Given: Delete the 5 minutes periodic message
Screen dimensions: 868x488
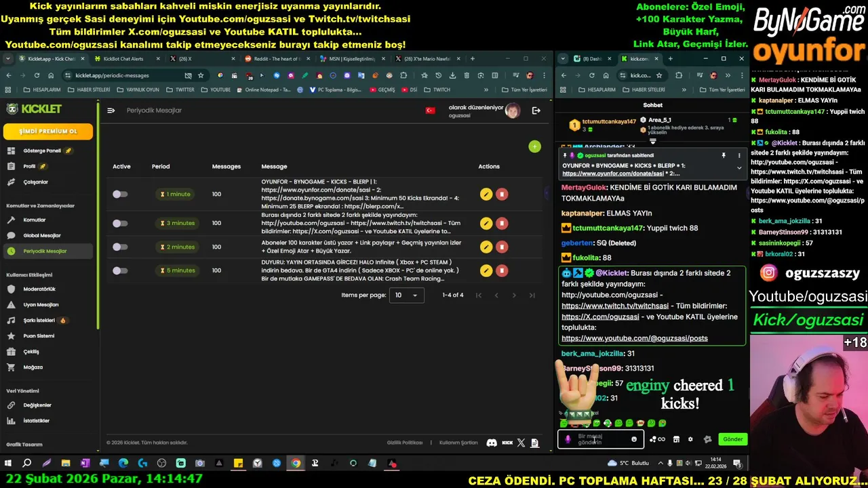Looking at the screenshot, I should (502, 270).
